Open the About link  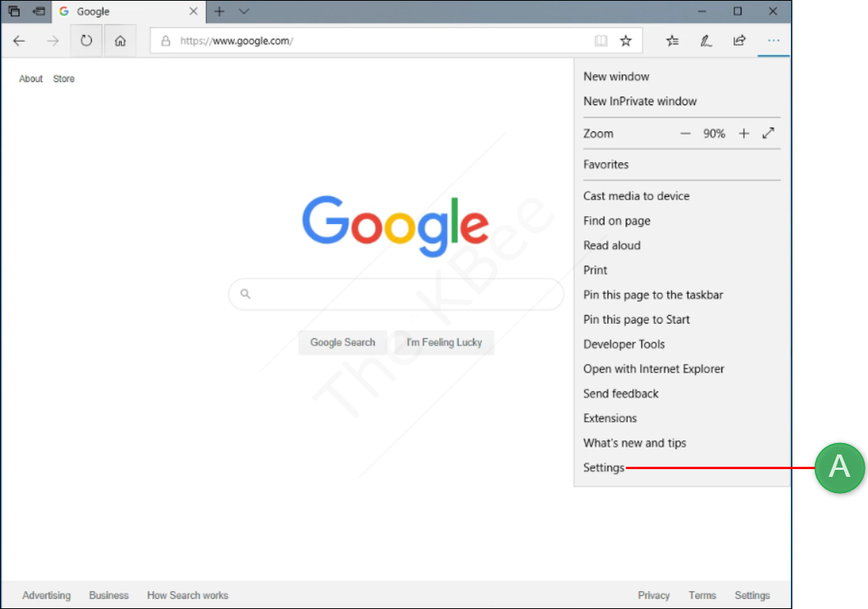click(31, 79)
